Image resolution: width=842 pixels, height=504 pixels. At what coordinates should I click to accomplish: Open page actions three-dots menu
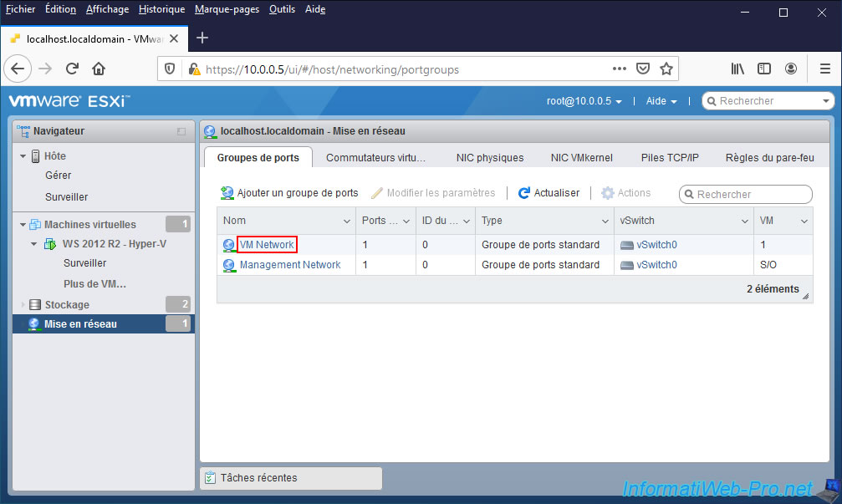619,69
